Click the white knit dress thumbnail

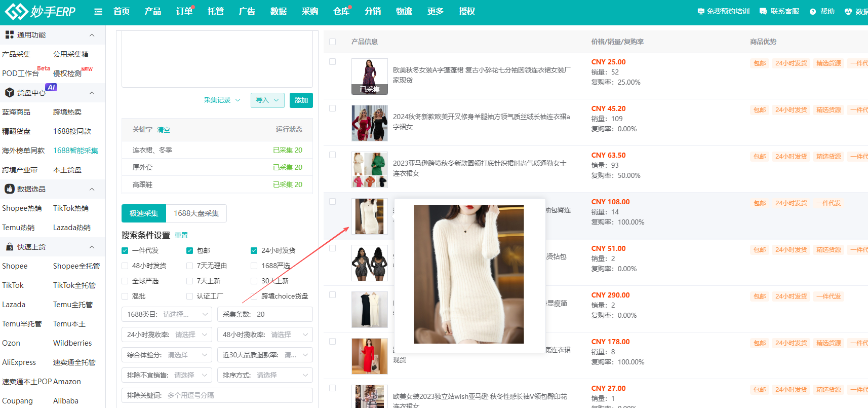pos(369,216)
